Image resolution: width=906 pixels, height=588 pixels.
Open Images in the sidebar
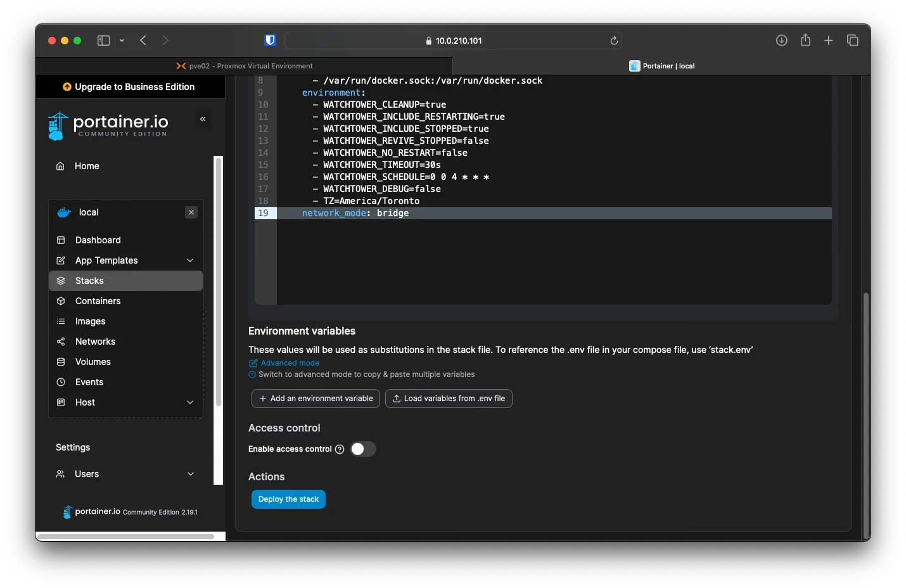click(x=125, y=321)
